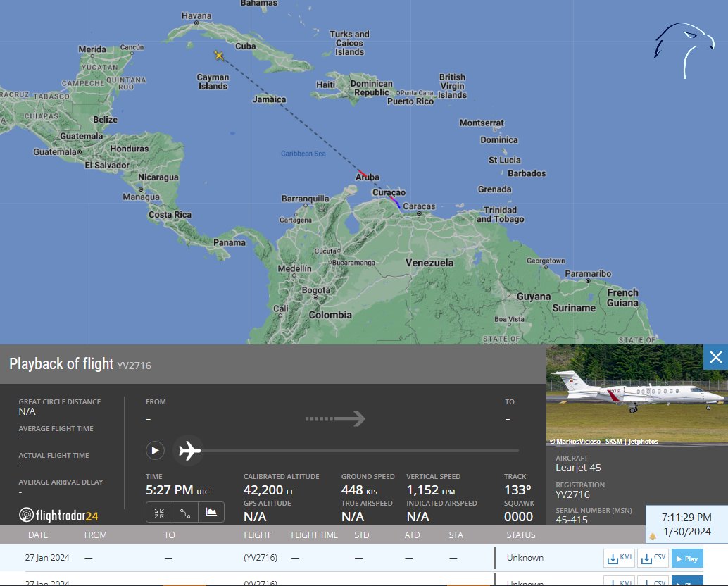Viewport: 728px width, 586px height.
Task: Click the Aruba label on the map
Action: point(368,177)
